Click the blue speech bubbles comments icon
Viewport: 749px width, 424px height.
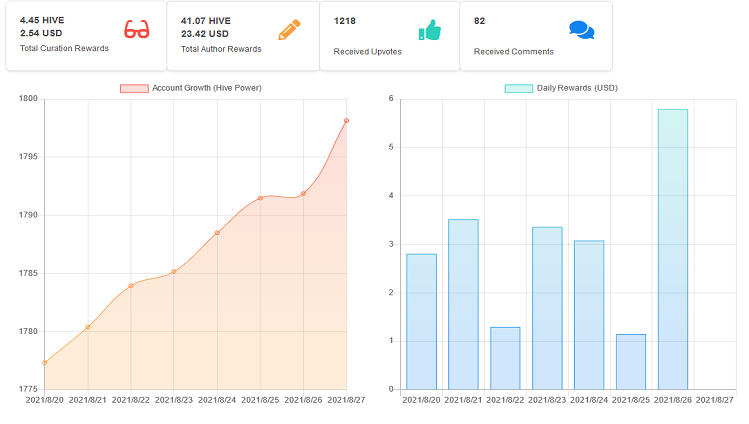581,30
